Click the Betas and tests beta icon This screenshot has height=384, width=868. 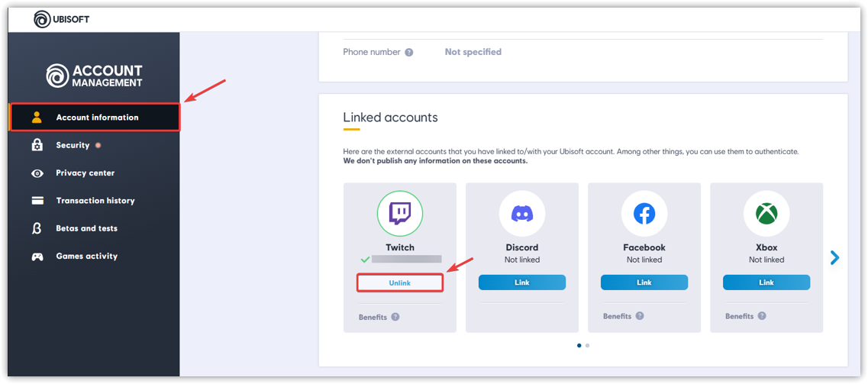37,228
